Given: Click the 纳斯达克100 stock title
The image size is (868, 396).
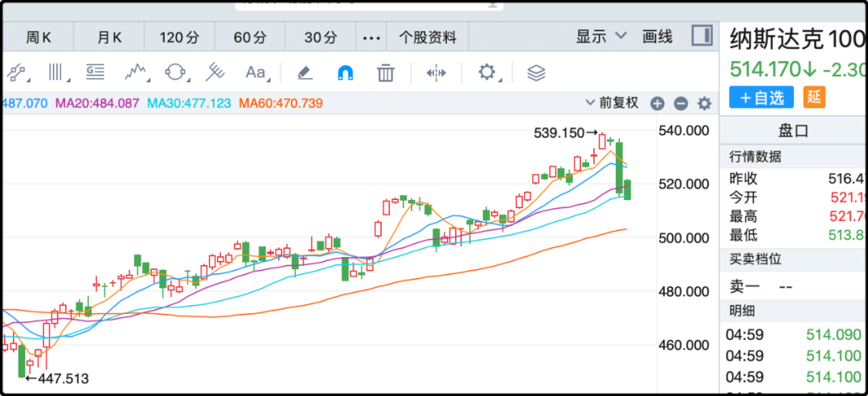Looking at the screenshot, I should (798, 40).
